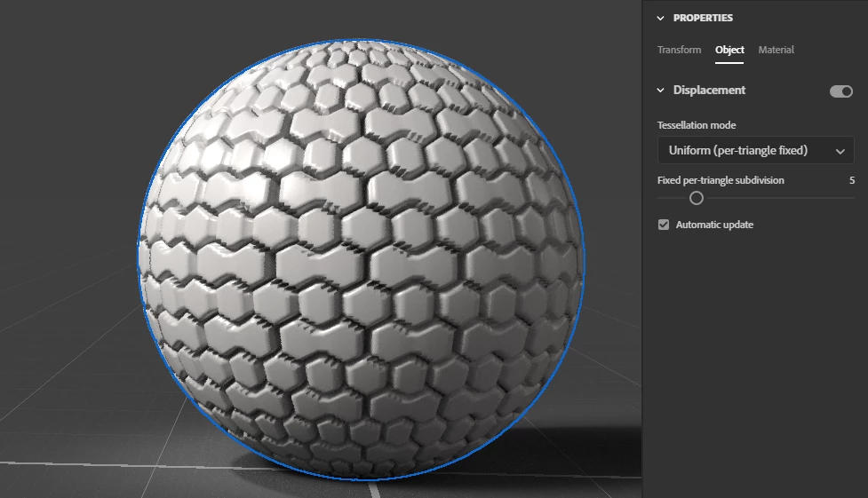Collapse the Displacement section chevron
The height and width of the screenshot is (498, 868).
point(660,91)
